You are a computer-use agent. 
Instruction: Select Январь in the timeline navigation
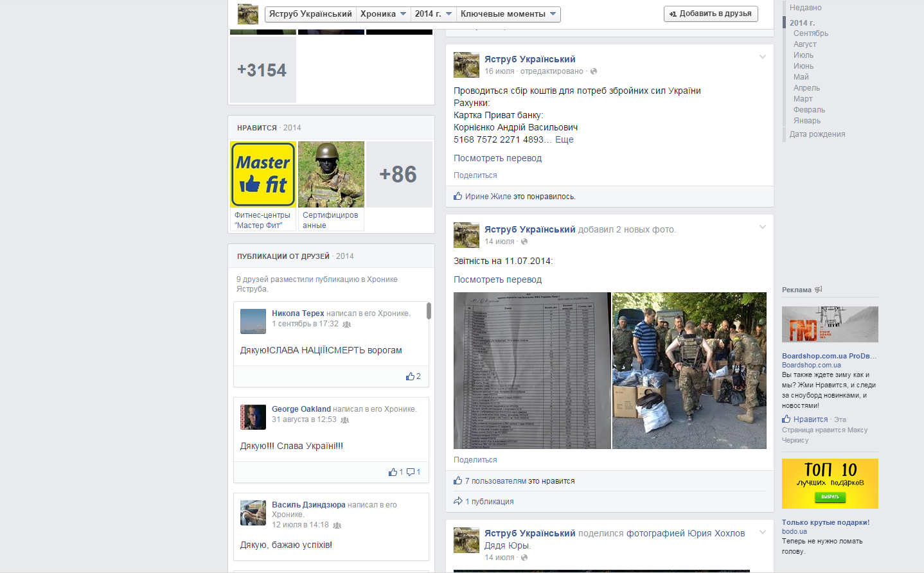click(x=806, y=121)
